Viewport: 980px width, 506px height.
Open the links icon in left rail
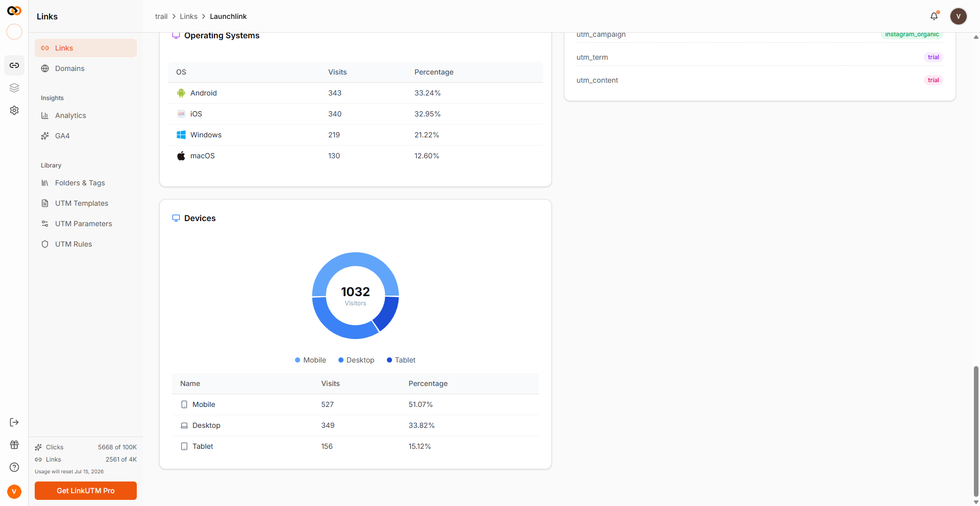point(14,65)
